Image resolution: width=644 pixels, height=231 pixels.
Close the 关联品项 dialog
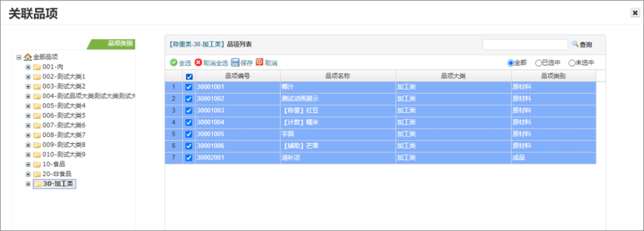point(635,13)
